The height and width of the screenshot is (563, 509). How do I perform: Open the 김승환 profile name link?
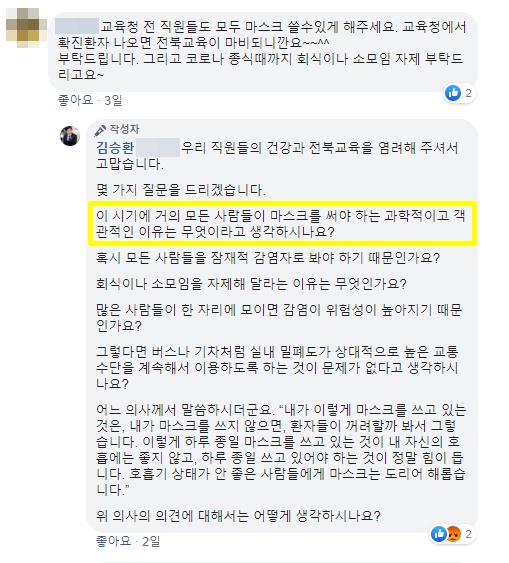coord(115,148)
